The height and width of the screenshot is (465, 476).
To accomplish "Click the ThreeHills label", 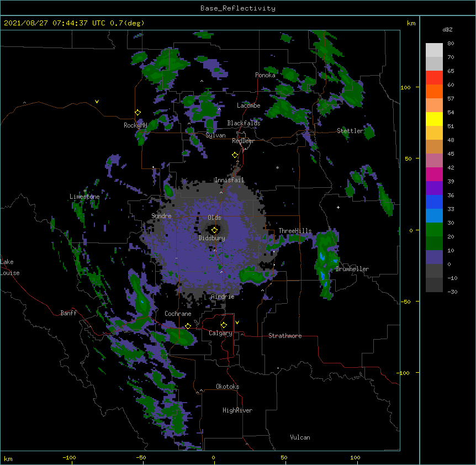I will pos(295,231).
